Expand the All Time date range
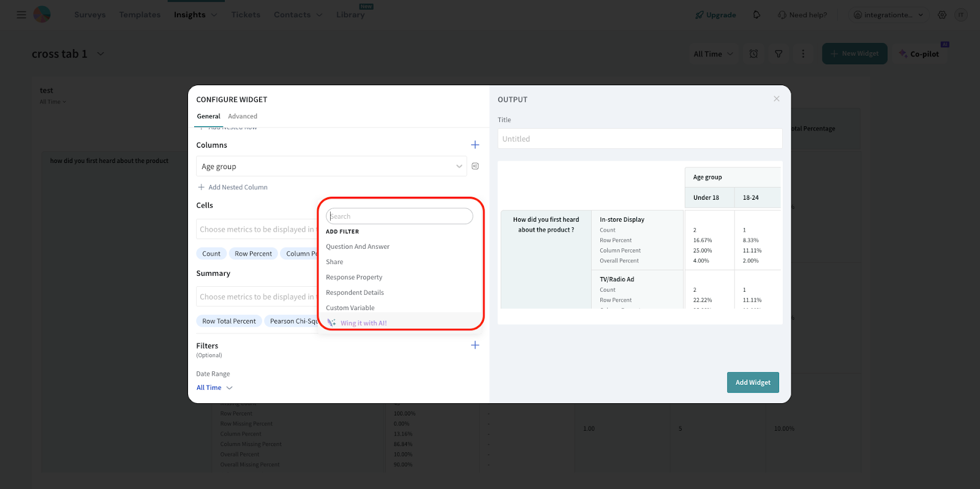Viewport: 980px width, 489px height. (214, 387)
